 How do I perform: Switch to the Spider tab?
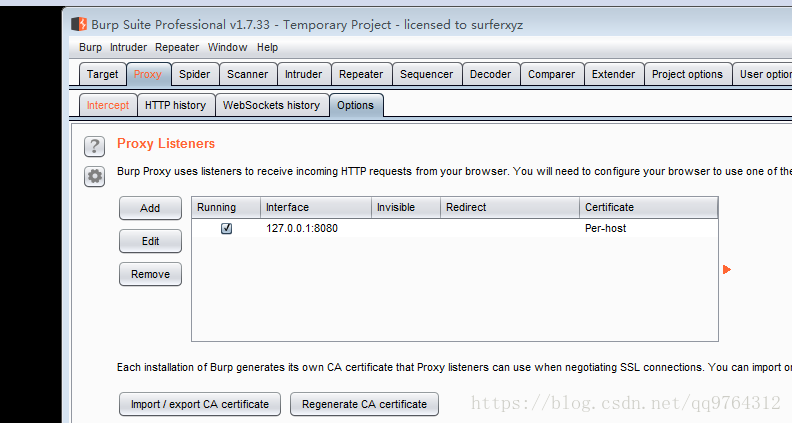pyautogui.click(x=194, y=74)
